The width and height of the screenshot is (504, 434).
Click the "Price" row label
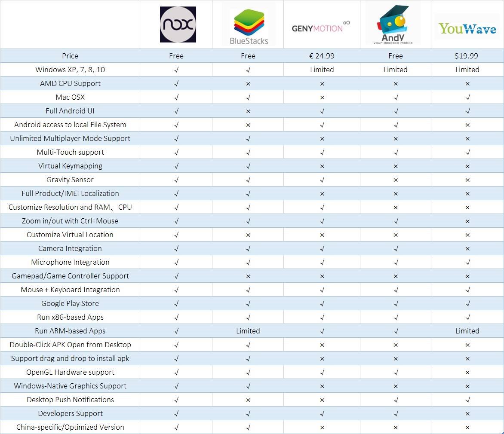(70, 56)
